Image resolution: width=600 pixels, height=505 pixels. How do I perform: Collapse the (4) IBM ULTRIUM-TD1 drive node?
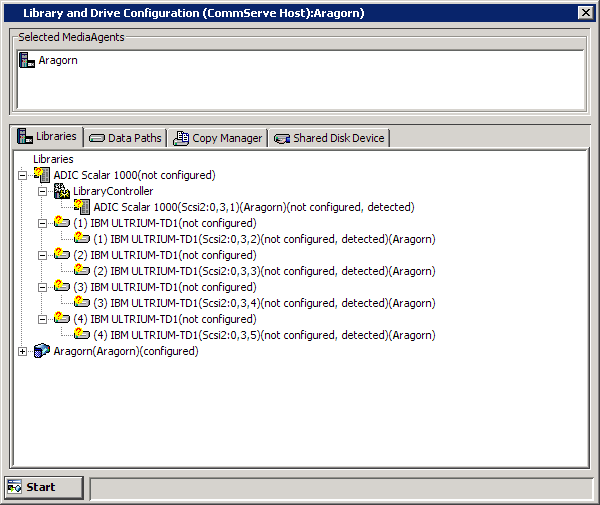[x=42, y=319]
